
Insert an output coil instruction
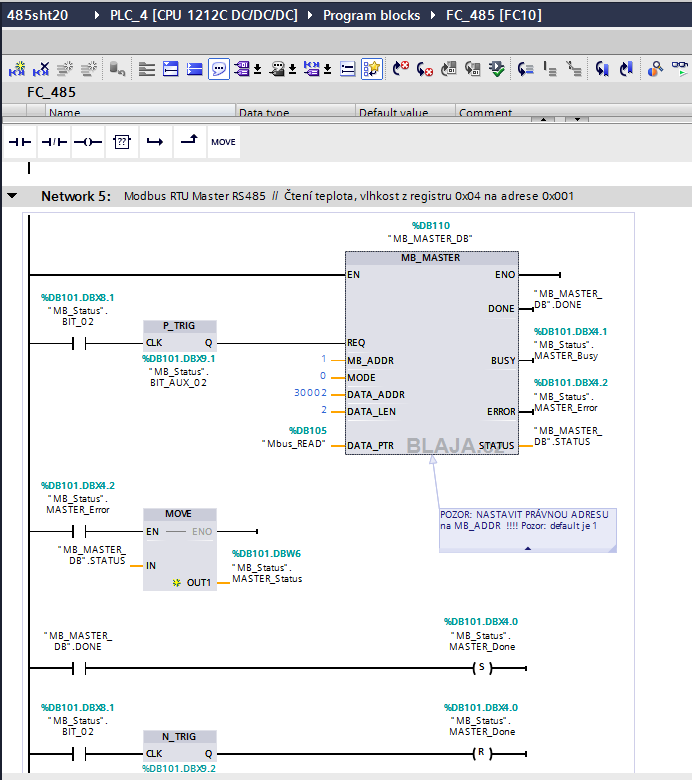pyautogui.click(x=88, y=142)
